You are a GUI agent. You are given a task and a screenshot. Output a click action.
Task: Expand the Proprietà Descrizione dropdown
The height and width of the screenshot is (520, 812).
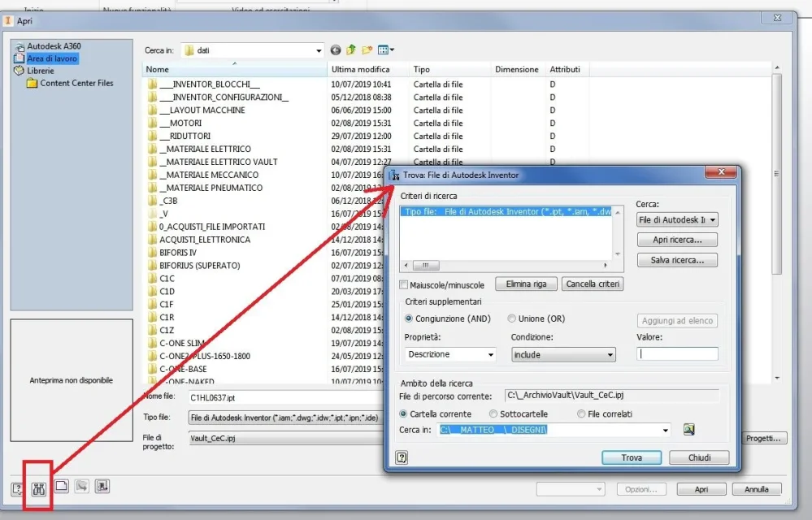click(x=450, y=354)
